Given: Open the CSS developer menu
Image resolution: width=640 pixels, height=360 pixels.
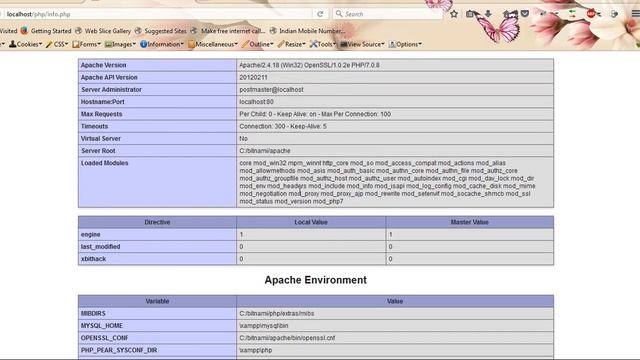Looking at the screenshot, I should click(57, 44).
